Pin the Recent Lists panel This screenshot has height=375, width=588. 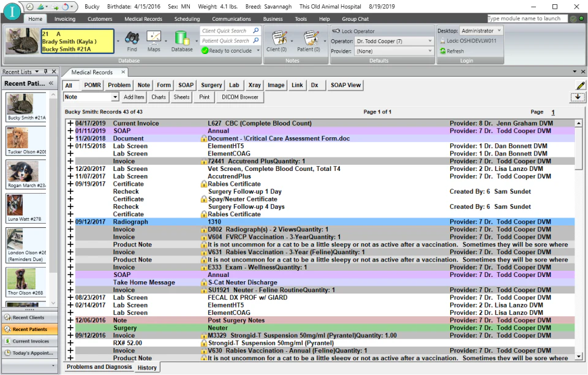click(x=44, y=72)
